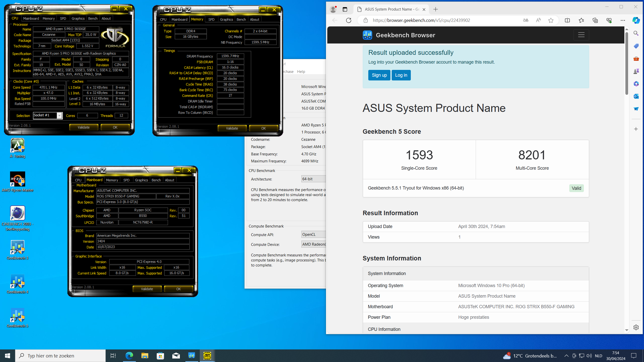The width and height of the screenshot is (644, 362).
Task: Click Validate in CPU-Z Mainboard window
Action: click(x=147, y=289)
